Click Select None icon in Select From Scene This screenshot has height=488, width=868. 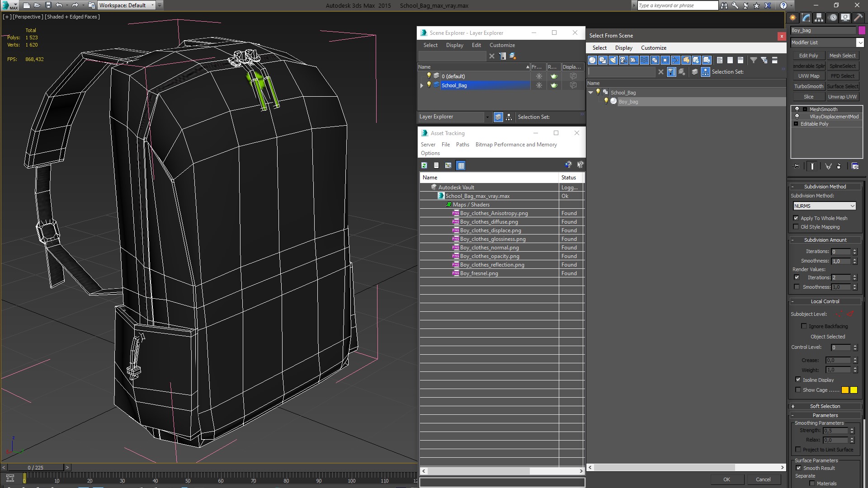click(x=730, y=60)
